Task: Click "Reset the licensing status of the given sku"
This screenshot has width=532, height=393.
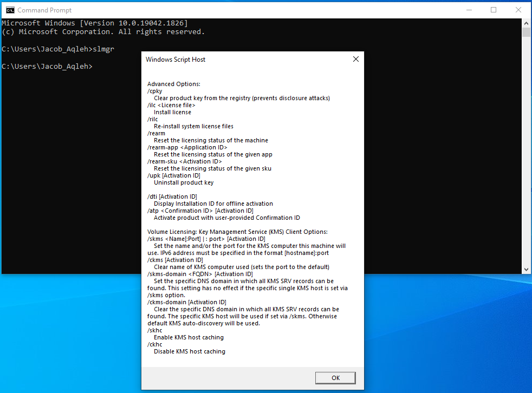Action: coord(212,168)
